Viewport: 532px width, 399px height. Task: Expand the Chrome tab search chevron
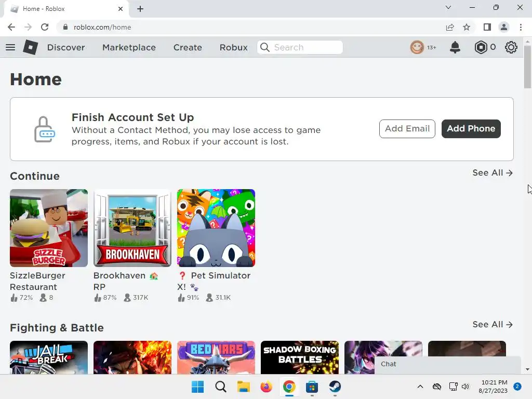[x=448, y=7]
